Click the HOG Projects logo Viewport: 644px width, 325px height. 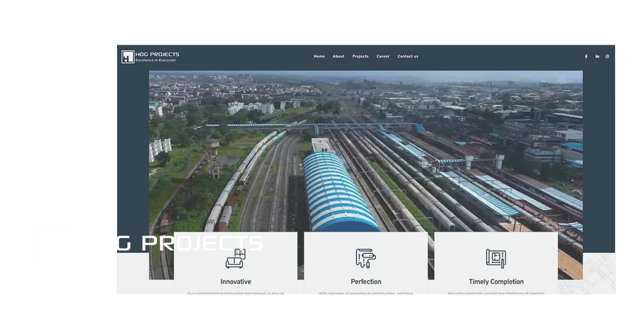[x=150, y=57]
